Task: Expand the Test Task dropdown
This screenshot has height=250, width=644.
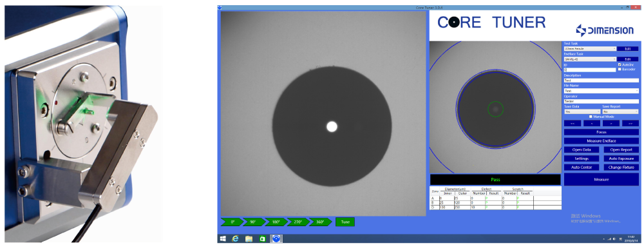Action: [590, 48]
